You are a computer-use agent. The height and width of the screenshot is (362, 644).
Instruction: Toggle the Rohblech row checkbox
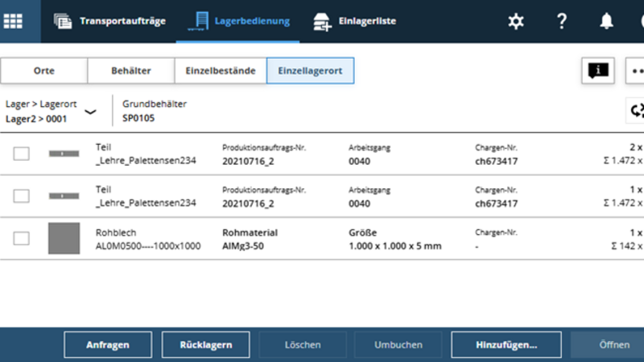click(22, 238)
